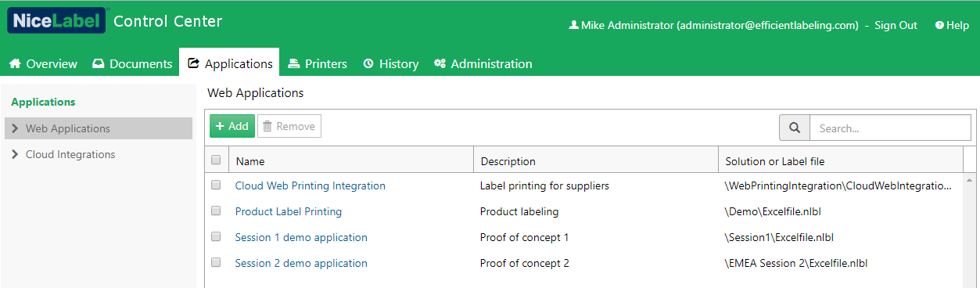Viewport: 980px width, 288px height.
Task: Click the Overview home icon
Action: point(15,63)
